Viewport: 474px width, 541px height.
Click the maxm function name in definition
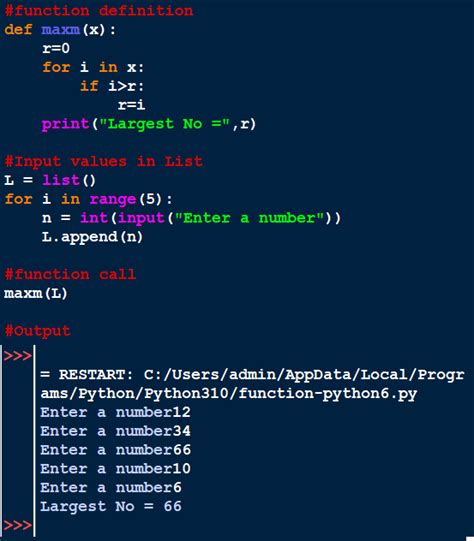[x=61, y=30]
